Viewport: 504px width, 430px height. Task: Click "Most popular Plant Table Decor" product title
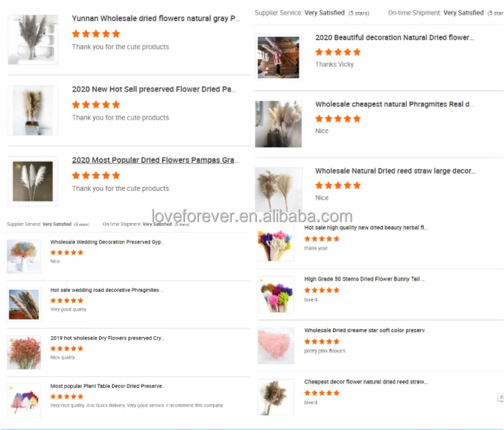tap(107, 386)
